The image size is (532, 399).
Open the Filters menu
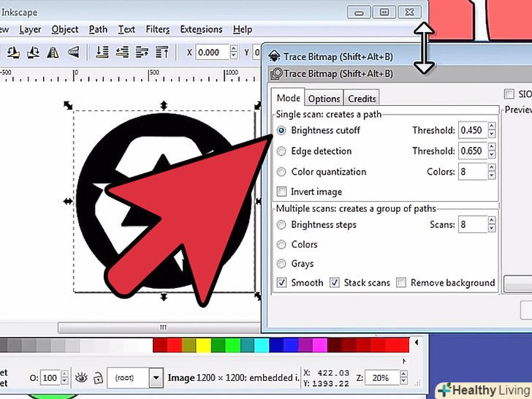pos(158,29)
